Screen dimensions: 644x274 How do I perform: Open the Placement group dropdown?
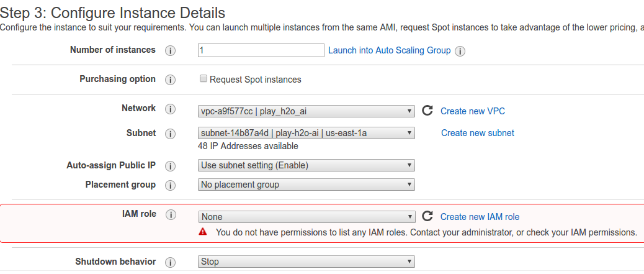coord(306,185)
